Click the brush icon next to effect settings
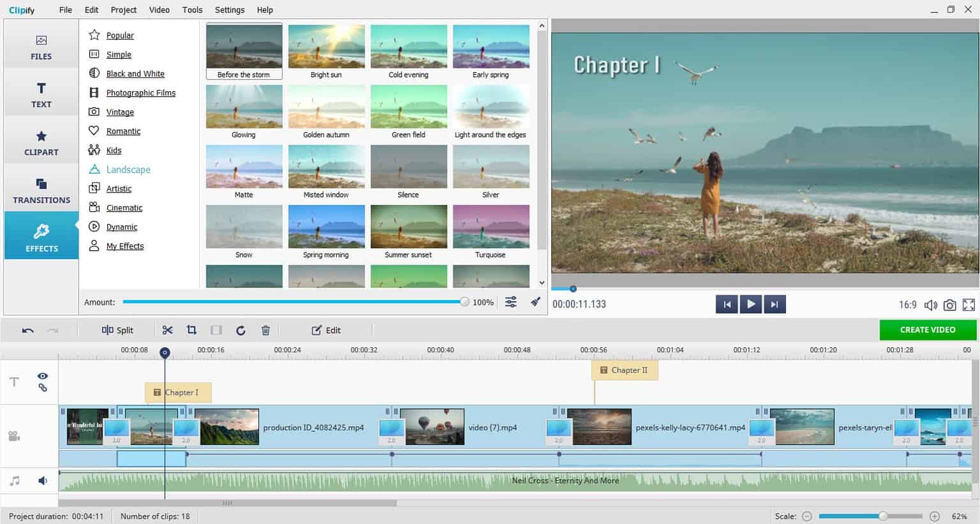 click(535, 302)
